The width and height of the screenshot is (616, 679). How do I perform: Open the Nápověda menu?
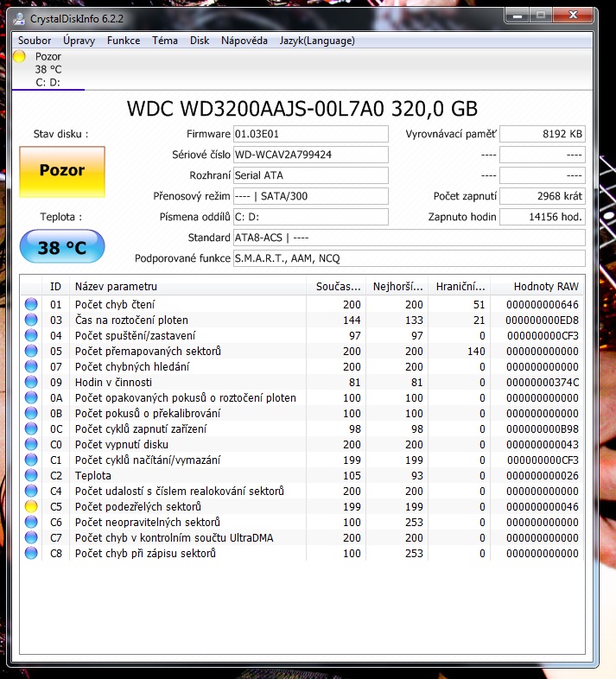point(244,41)
